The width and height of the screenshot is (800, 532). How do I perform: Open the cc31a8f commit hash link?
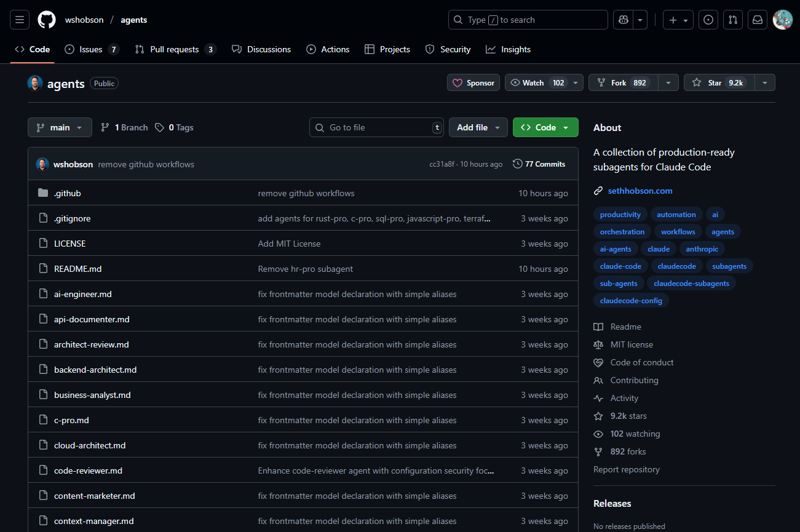click(x=442, y=164)
